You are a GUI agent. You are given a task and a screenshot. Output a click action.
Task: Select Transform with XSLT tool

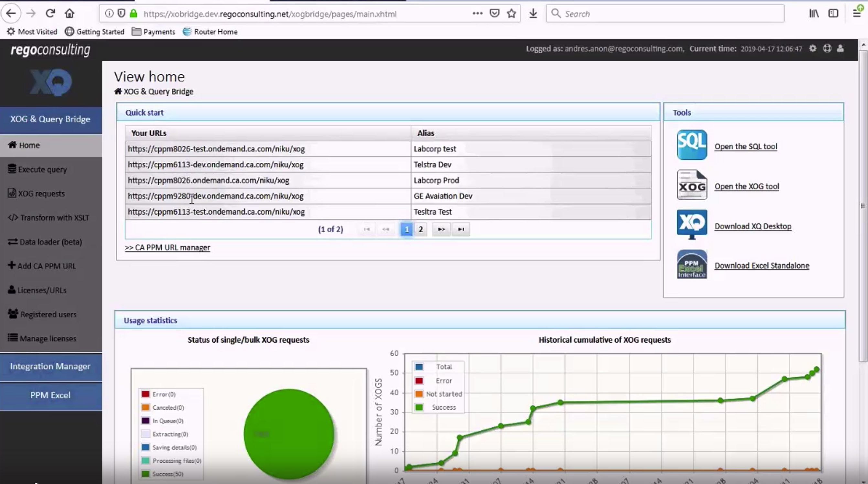click(x=49, y=217)
